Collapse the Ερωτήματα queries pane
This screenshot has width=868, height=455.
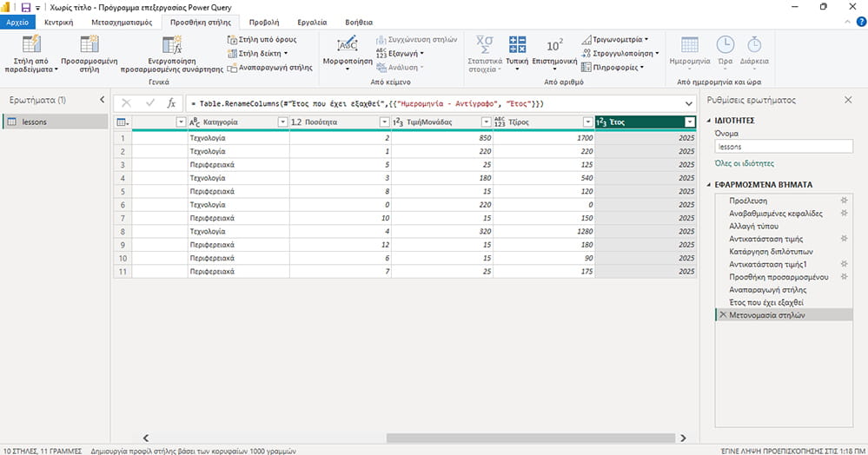coord(102,100)
